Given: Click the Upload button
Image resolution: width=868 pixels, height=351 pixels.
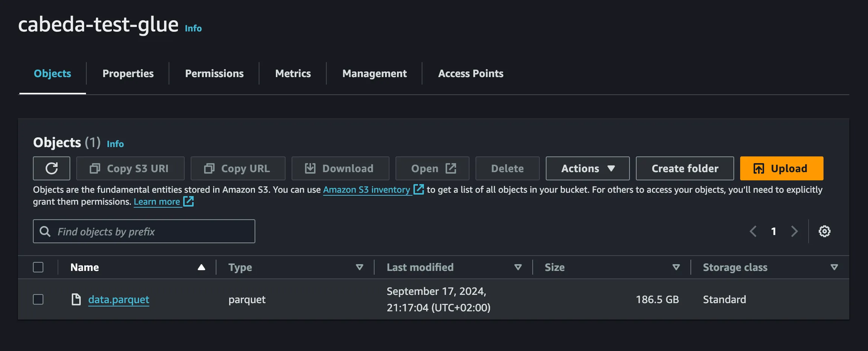Looking at the screenshot, I should tap(781, 168).
